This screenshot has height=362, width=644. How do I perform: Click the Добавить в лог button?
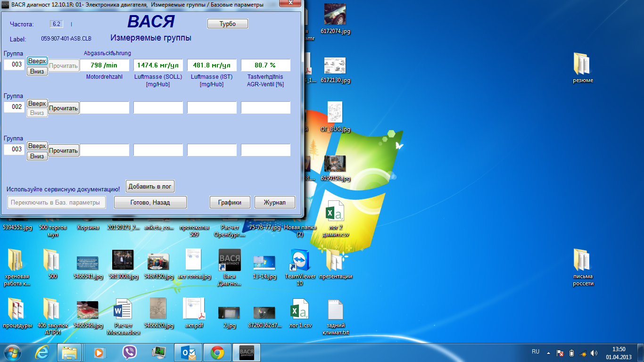150,186
